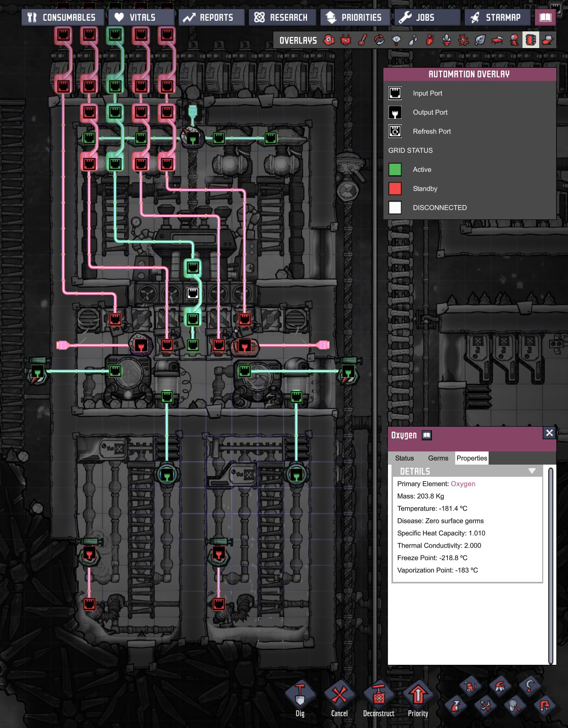Choose the Harvest sickle tool
Viewport: 568px width, 728px height.
529,686
